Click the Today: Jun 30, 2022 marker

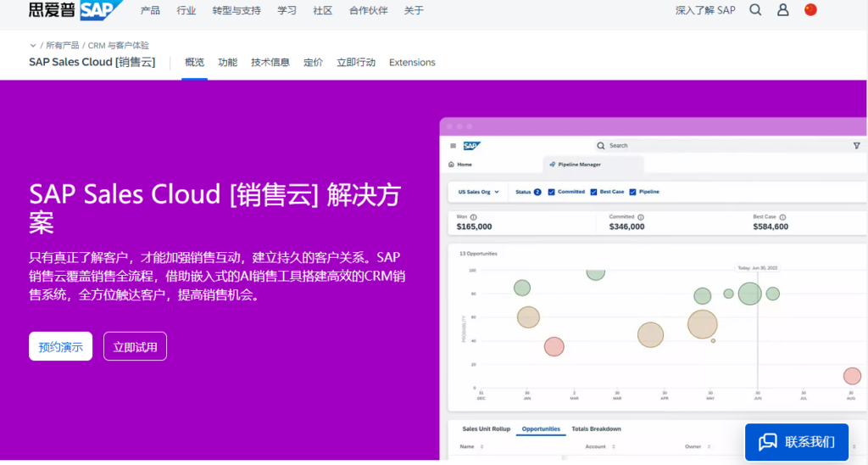coord(757,267)
